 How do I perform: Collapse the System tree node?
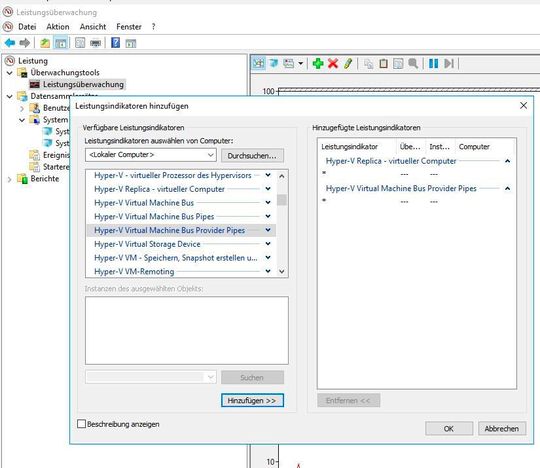22,120
